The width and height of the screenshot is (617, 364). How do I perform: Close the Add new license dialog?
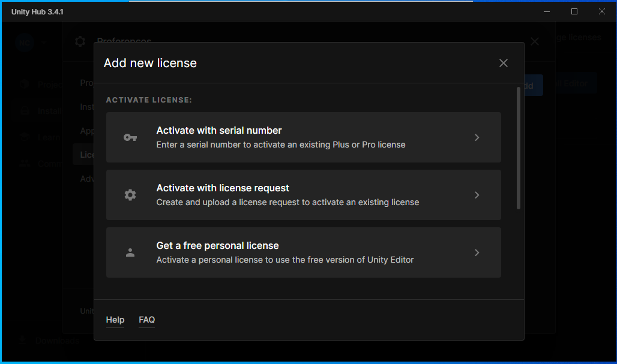click(504, 63)
